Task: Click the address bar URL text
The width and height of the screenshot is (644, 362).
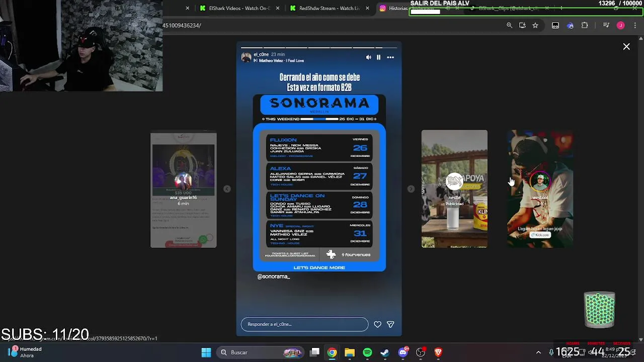Action: click(182, 25)
